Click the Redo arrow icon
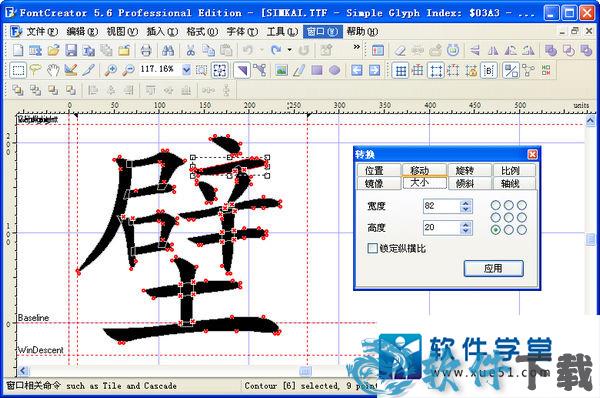 pyautogui.click(x=276, y=50)
